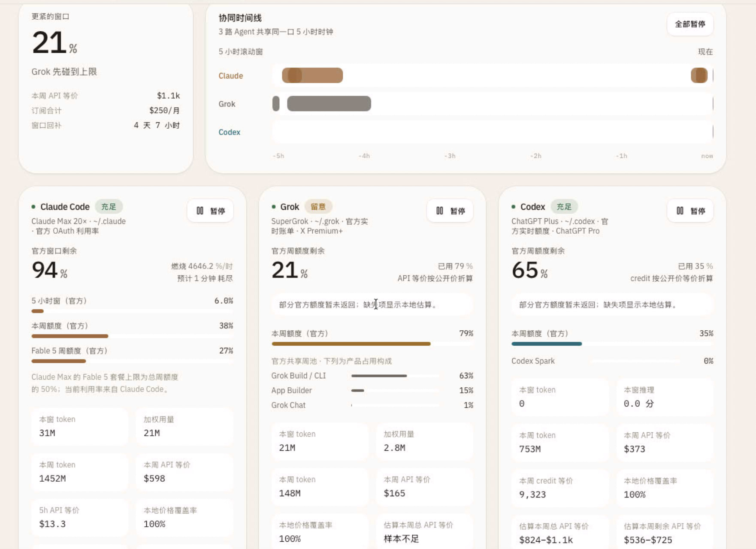756x549 pixels.
Task: Click the 订阅合计 $250/月 value
Action: [x=164, y=111]
